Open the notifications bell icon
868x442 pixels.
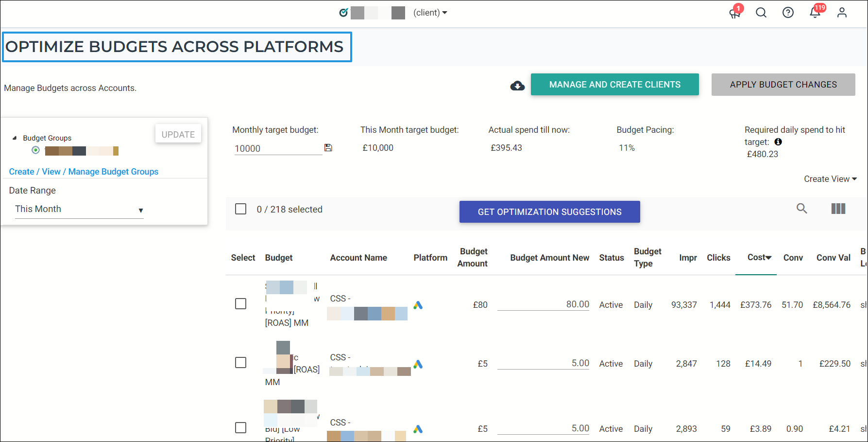pos(815,13)
